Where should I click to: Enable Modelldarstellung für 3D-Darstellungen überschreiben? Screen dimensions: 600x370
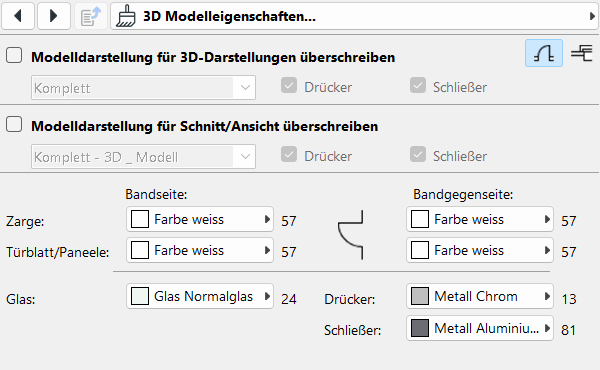point(14,55)
